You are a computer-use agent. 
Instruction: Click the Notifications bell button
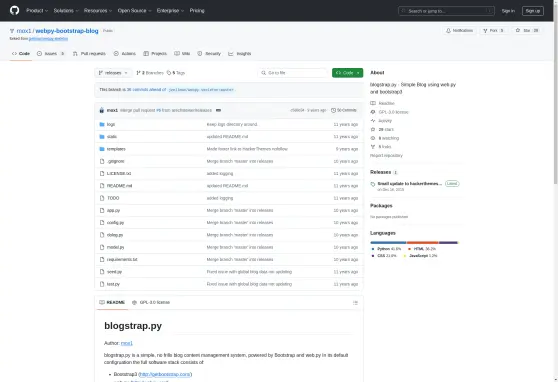459,31
